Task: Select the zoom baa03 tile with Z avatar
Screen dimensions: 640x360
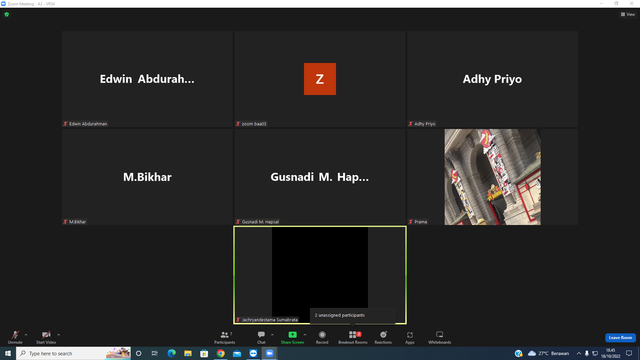Action: tap(320, 79)
